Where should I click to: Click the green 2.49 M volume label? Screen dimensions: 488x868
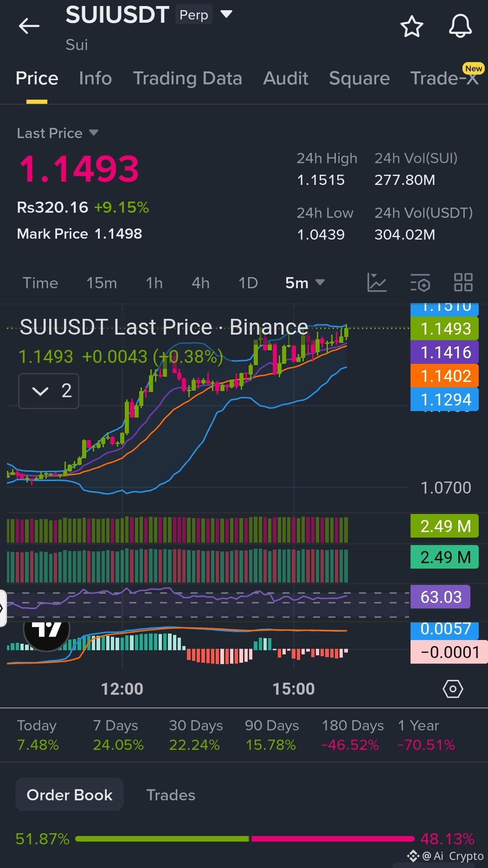tap(444, 526)
